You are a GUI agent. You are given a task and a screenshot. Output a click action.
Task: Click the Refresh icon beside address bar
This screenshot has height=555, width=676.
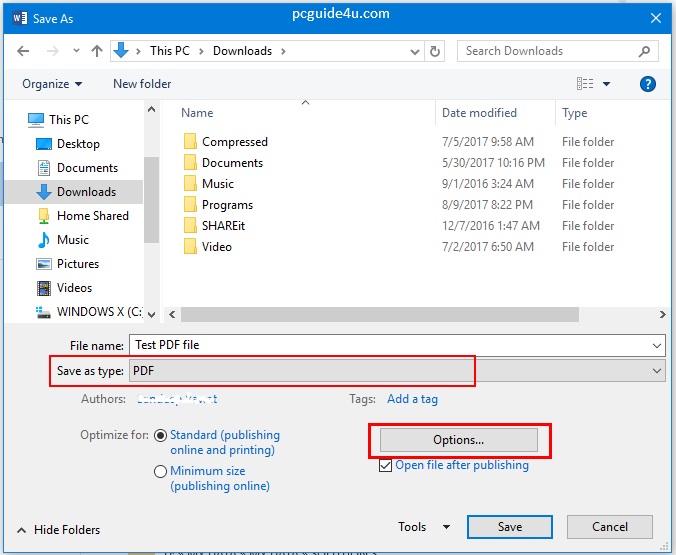pyautogui.click(x=435, y=51)
